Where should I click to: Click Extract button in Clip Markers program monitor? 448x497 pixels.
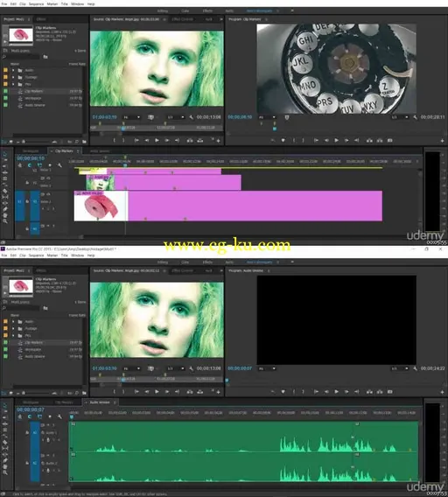[380, 140]
